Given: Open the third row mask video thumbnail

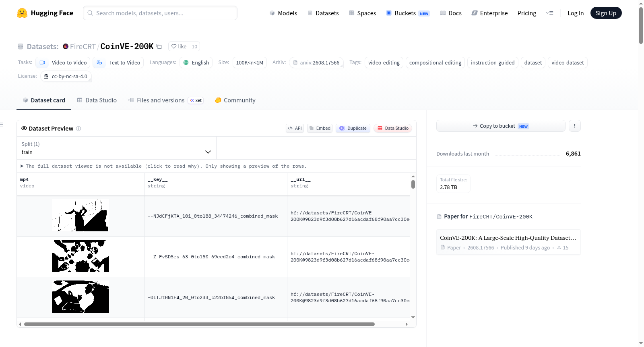Looking at the screenshot, I should 80,297.
